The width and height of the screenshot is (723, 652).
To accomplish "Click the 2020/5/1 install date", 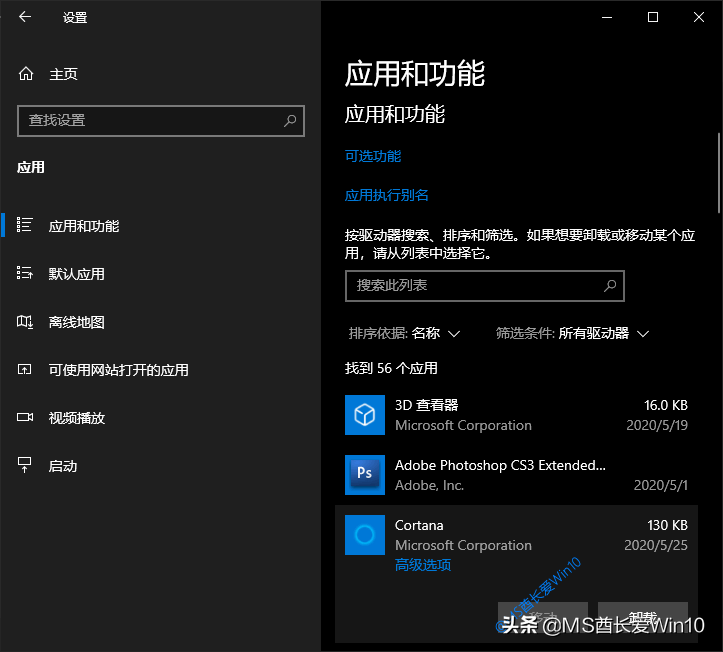I will coord(660,485).
